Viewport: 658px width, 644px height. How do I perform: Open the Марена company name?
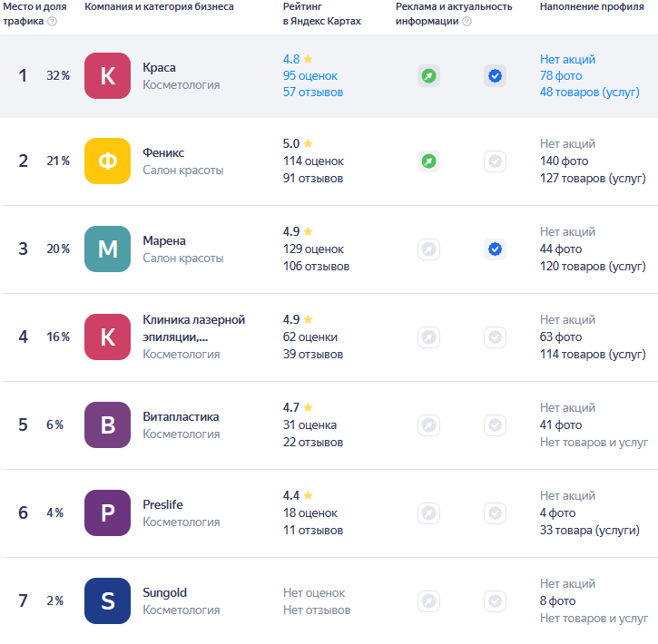[164, 240]
